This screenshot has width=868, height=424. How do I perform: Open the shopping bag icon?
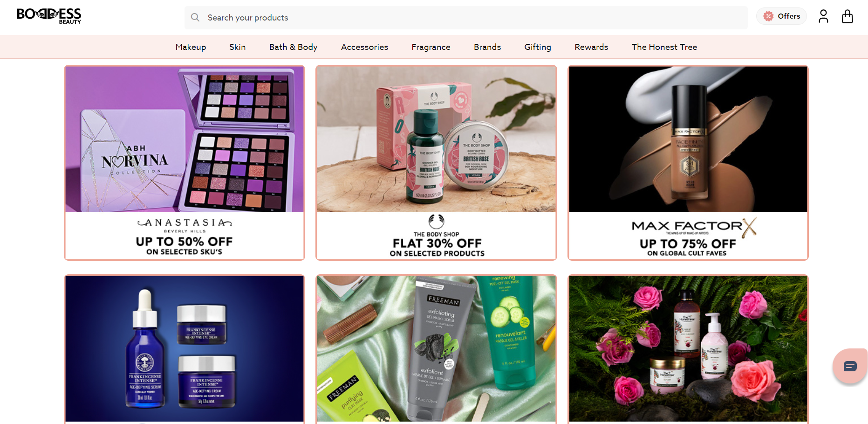pos(847,16)
